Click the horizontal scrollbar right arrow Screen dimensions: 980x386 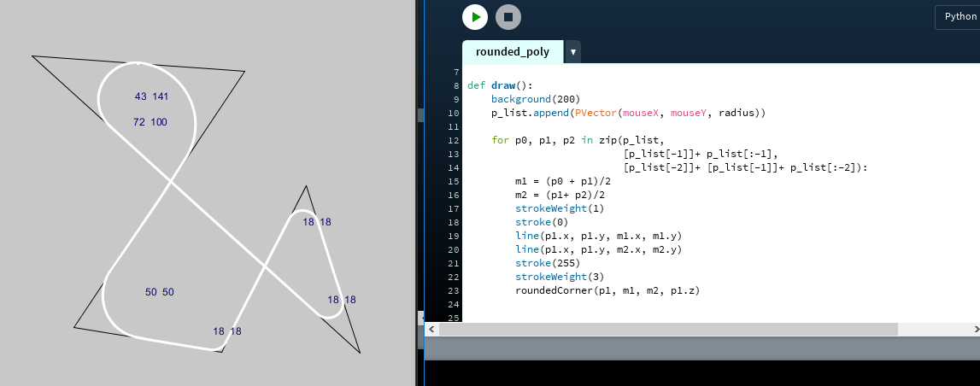click(x=975, y=329)
